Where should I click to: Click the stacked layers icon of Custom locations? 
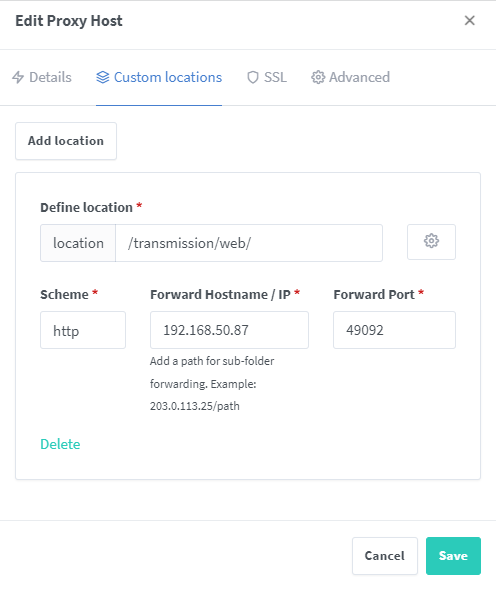102,77
